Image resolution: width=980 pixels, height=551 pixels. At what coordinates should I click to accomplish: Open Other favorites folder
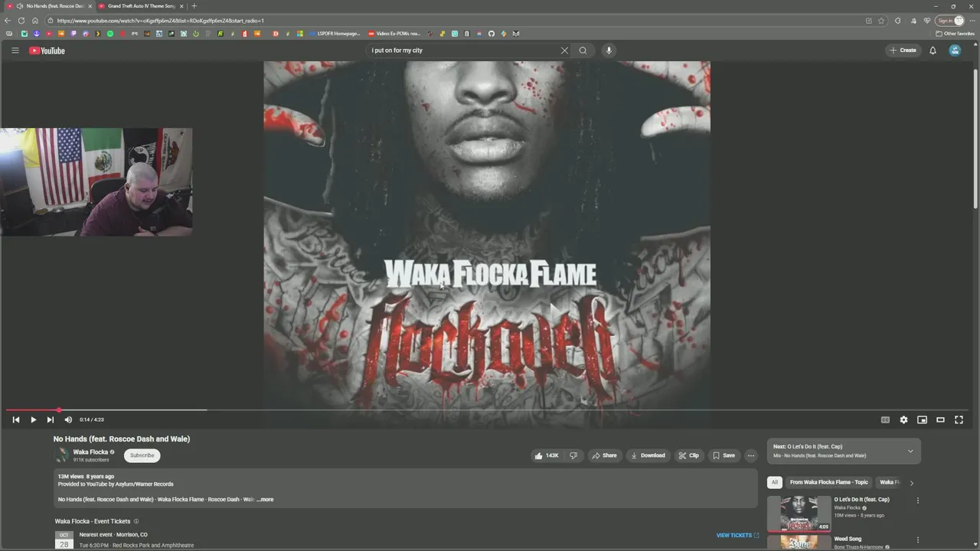[x=955, y=34]
